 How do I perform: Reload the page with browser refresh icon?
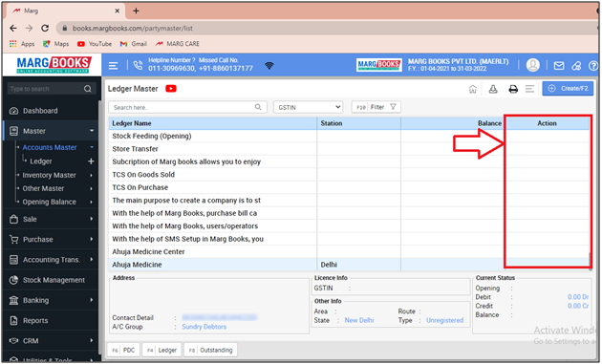point(45,28)
